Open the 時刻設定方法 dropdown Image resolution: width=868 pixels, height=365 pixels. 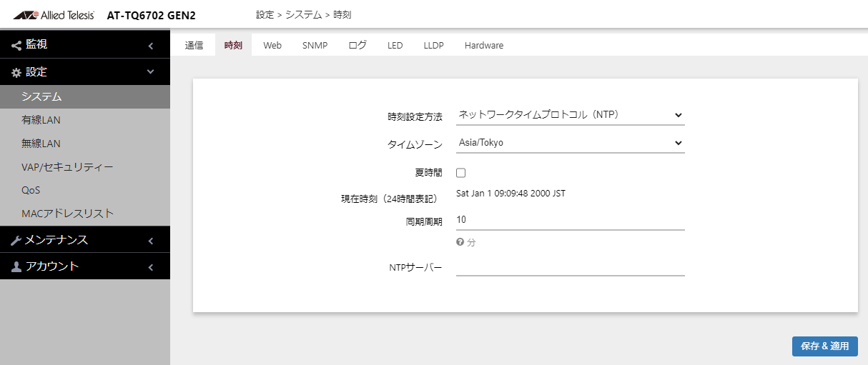pos(570,115)
